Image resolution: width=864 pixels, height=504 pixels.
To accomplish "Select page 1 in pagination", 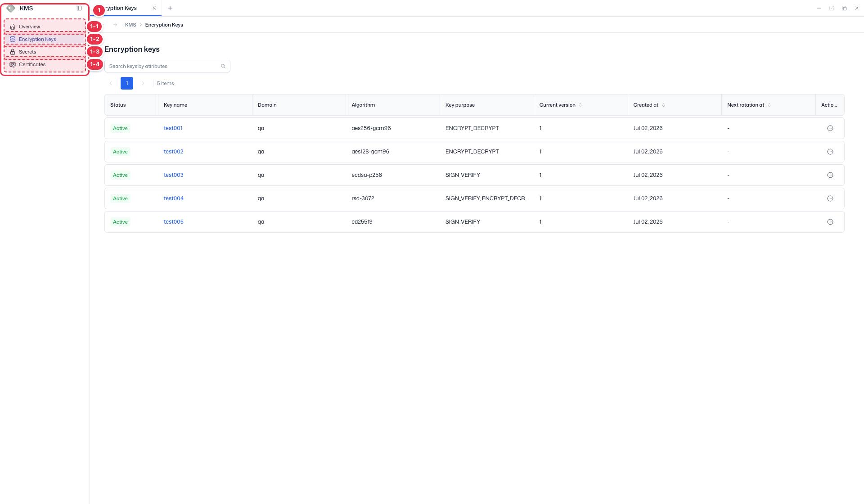I will (x=127, y=83).
